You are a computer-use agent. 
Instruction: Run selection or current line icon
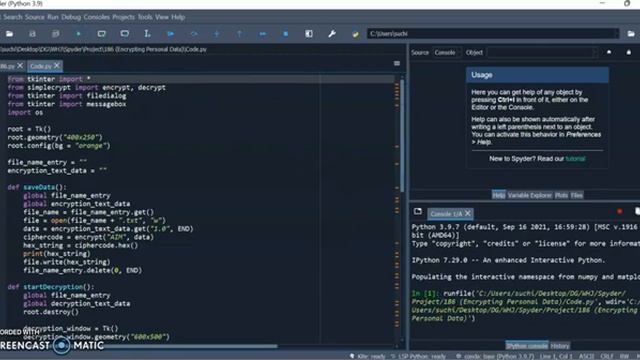(x=147, y=34)
